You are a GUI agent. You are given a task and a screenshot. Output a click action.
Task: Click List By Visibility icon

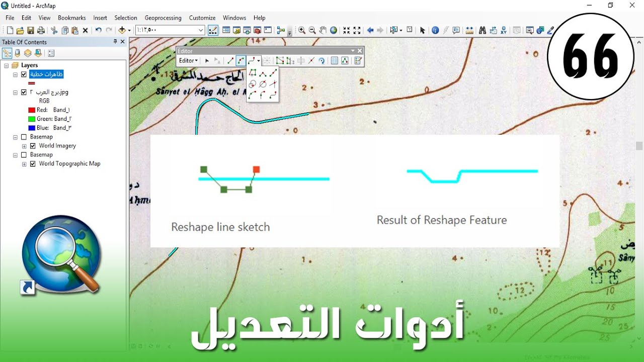click(x=28, y=53)
